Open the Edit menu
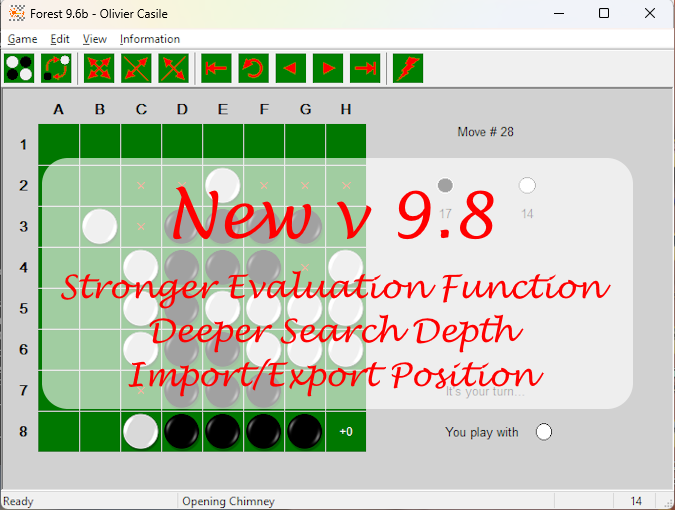 click(x=60, y=39)
